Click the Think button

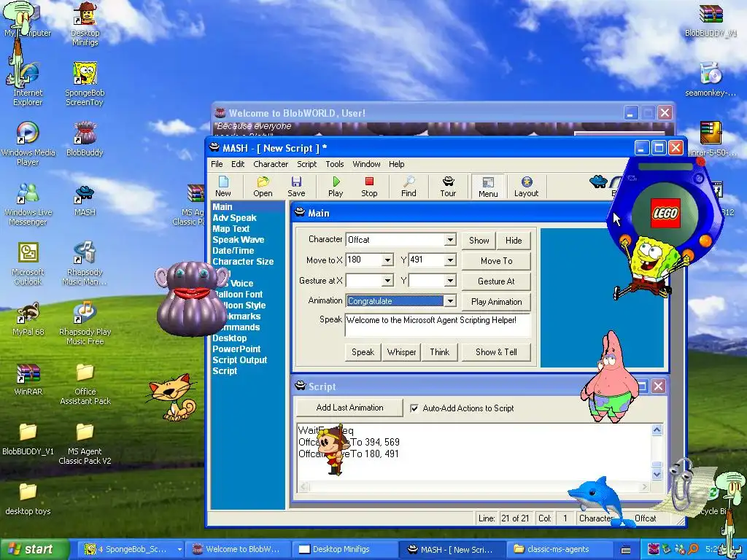[x=439, y=352]
